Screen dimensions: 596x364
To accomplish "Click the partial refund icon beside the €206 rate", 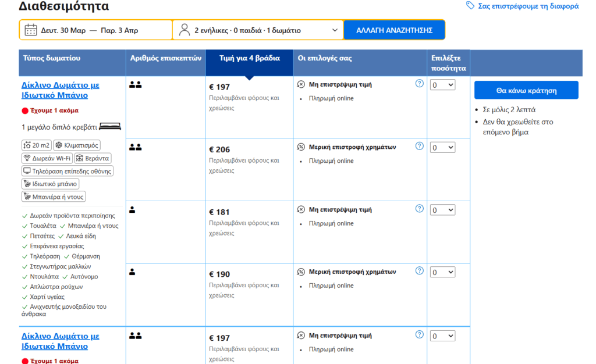I will tap(301, 147).
